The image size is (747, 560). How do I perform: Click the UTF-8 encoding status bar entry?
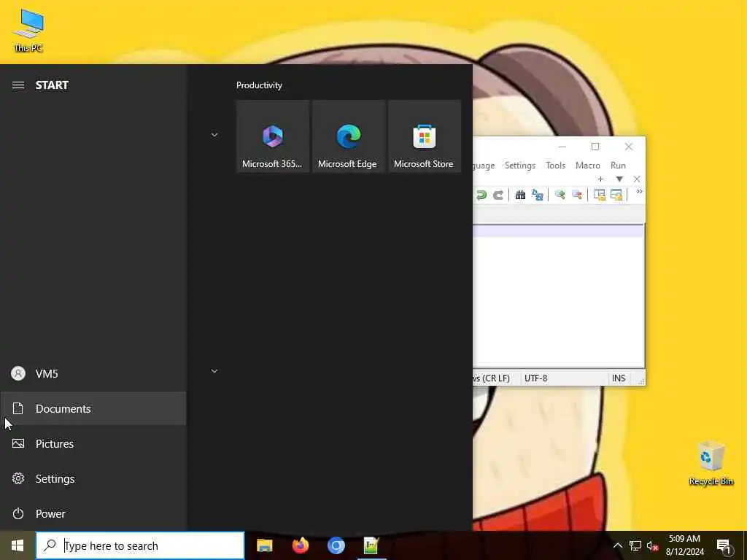(x=536, y=378)
